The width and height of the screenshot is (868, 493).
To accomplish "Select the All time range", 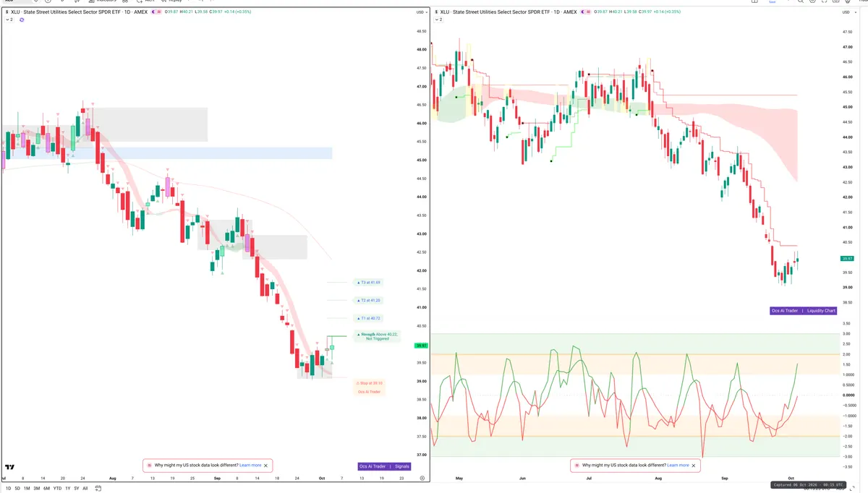I will tap(85, 489).
